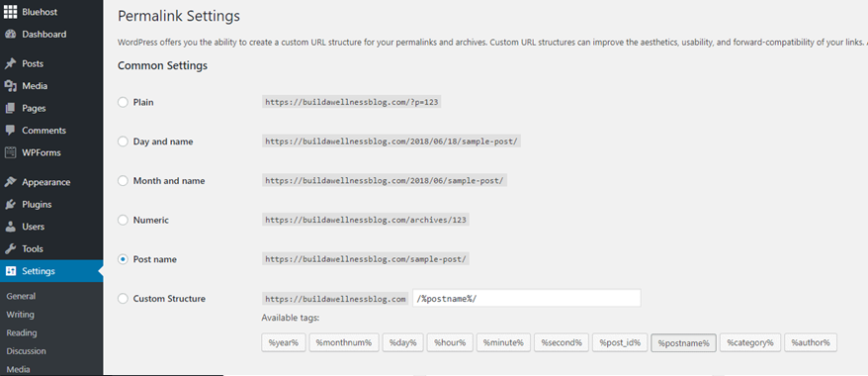Open General settings submenu
Image resolution: width=868 pixels, height=376 pixels.
pyautogui.click(x=21, y=296)
